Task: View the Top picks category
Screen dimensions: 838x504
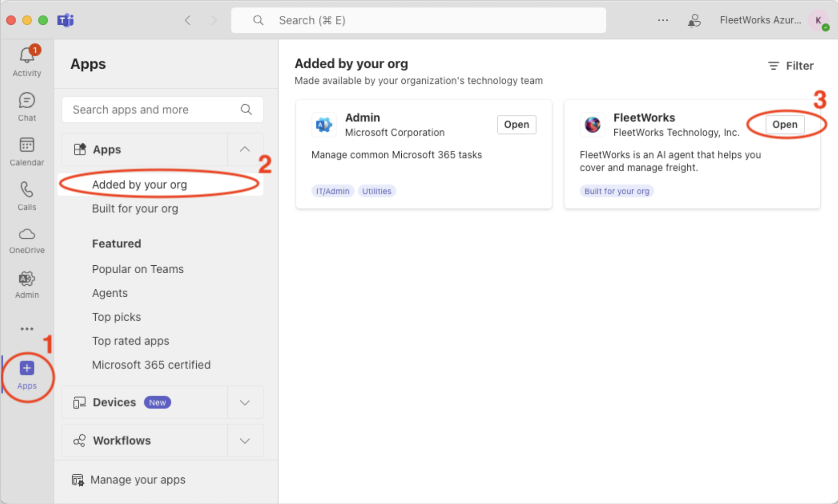Action: [116, 317]
